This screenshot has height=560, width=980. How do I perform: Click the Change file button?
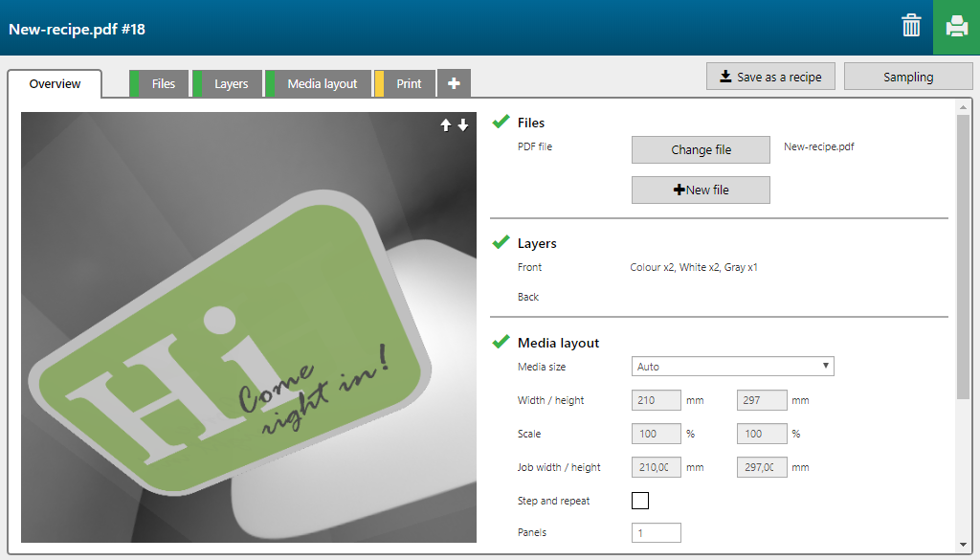click(701, 150)
